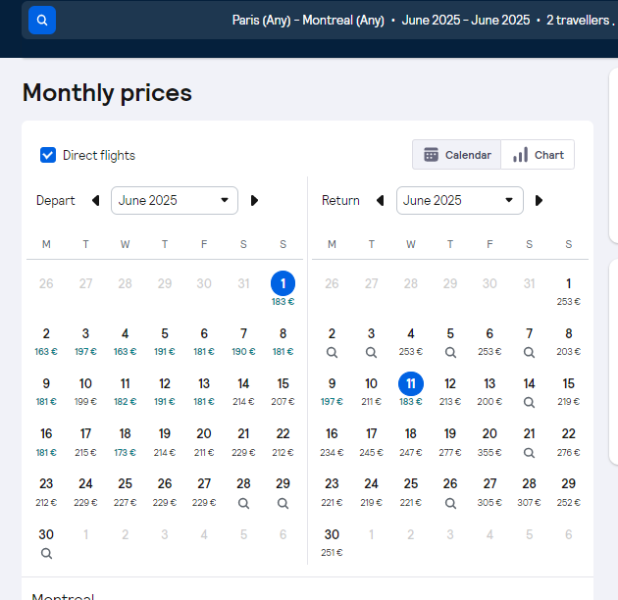This screenshot has height=600, width=618.
Task: Go to previous return month
Action: 380,201
